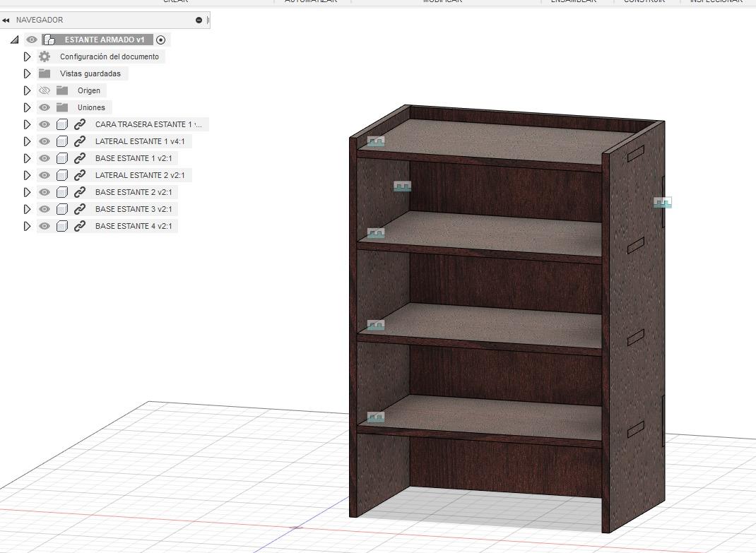Select the BASE ESTANTE 3 v2:1 label
The height and width of the screenshot is (553, 756).
134,209
